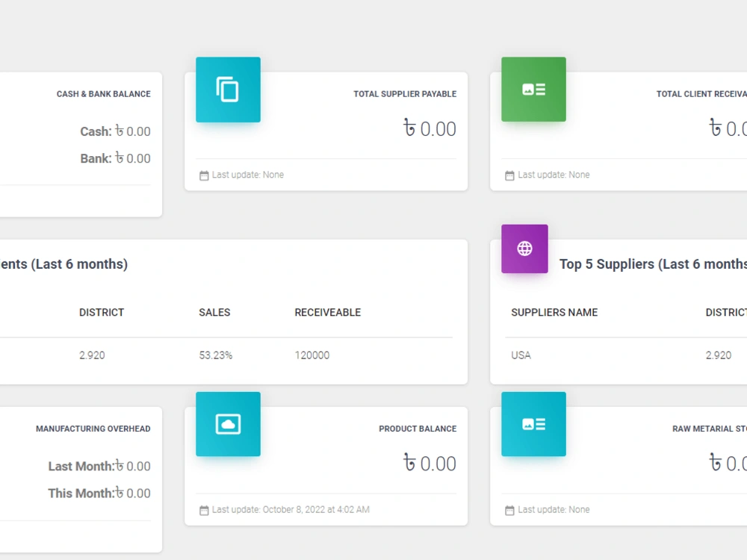This screenshot has width=747, height=560.
Task: Click the TOTAL SUPPLIER PAYABLE title
Action: [x=405, y=94]
